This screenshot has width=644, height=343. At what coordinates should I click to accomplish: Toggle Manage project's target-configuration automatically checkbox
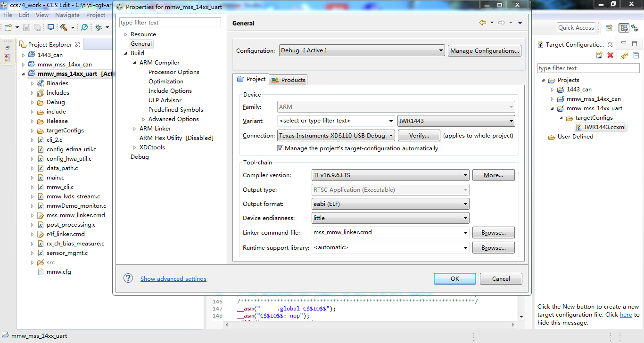point(281,148)
